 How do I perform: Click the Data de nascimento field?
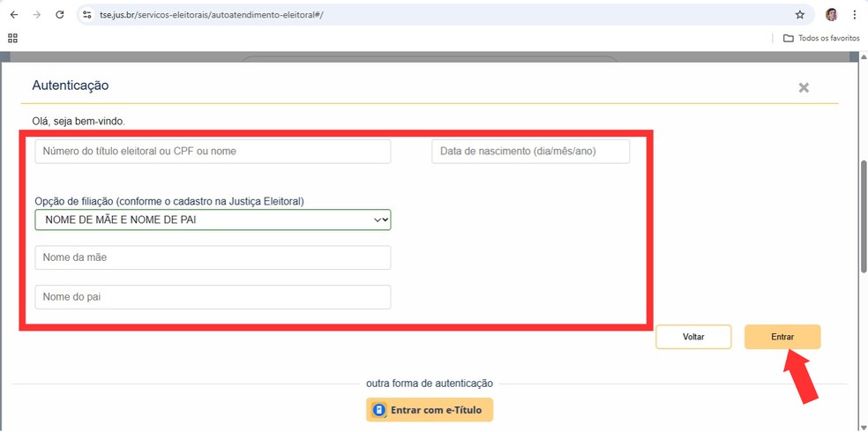click(x=531, y=151)
